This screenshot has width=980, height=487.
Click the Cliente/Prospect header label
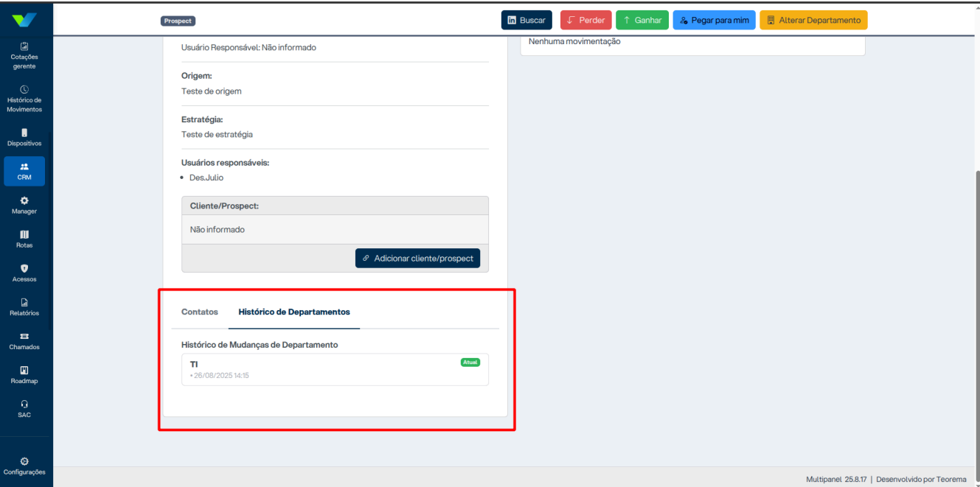[x=224, y=206]
